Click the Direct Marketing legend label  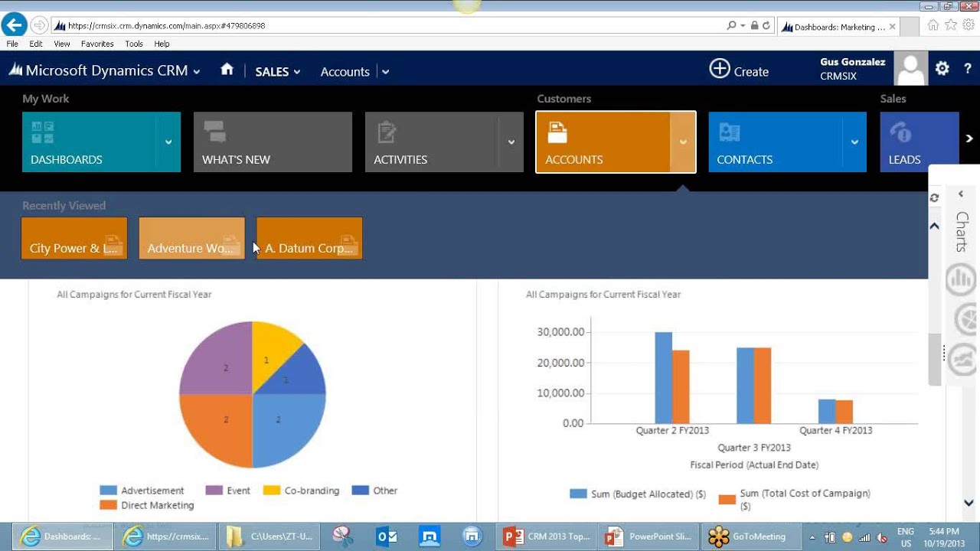point(157,505)
